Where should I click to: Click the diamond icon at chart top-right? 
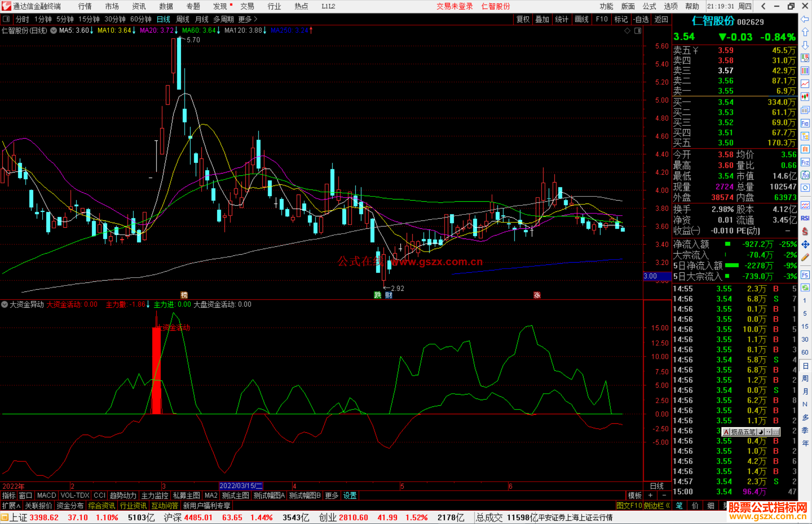[627, 31]
